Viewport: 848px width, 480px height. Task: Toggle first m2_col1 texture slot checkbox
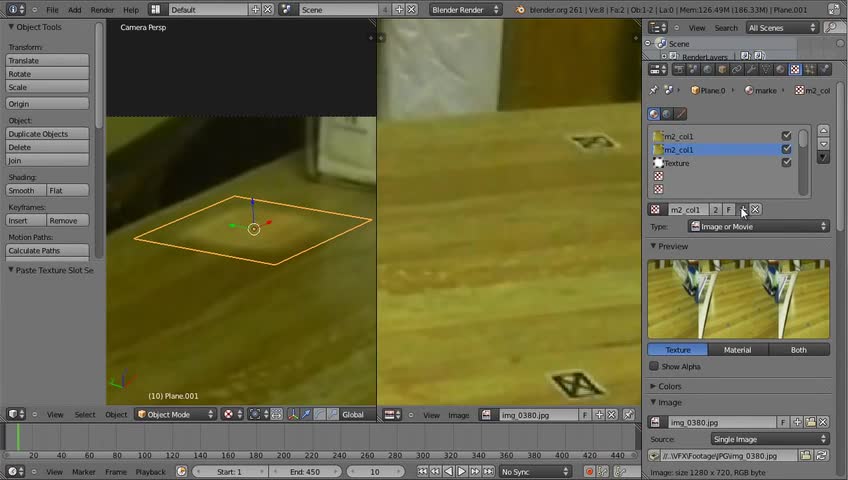pos(786,136)
